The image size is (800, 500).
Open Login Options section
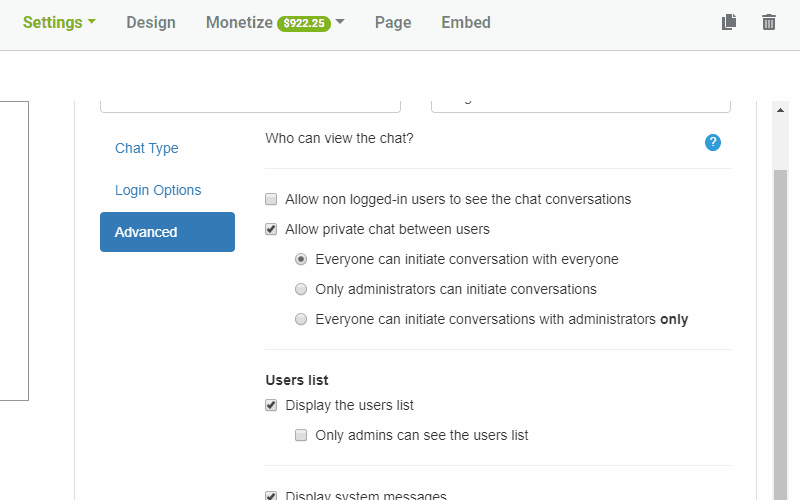158,190
